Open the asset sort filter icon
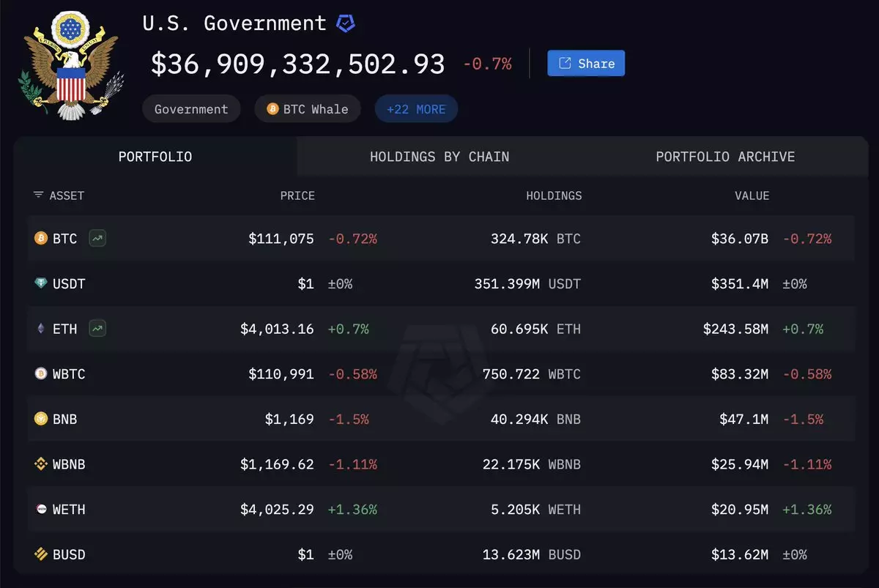 (x=38, y=196)
